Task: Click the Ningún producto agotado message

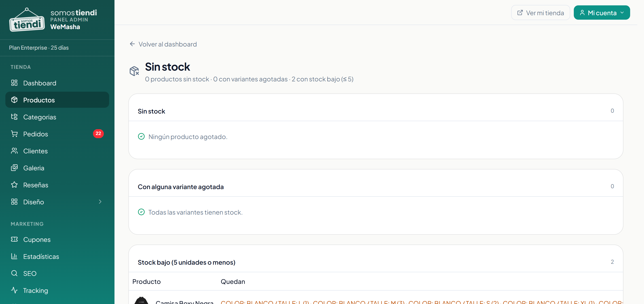Action: [x=188, y=137]
